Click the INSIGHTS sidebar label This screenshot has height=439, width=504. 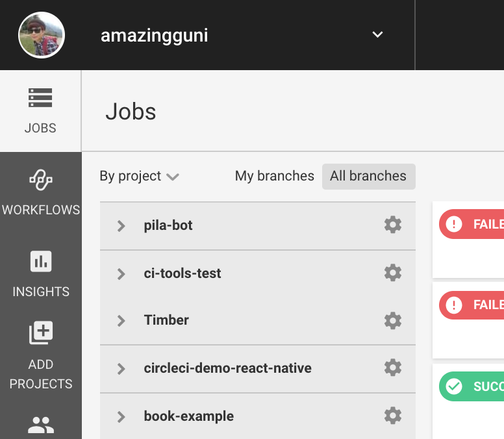pos(41,292)
